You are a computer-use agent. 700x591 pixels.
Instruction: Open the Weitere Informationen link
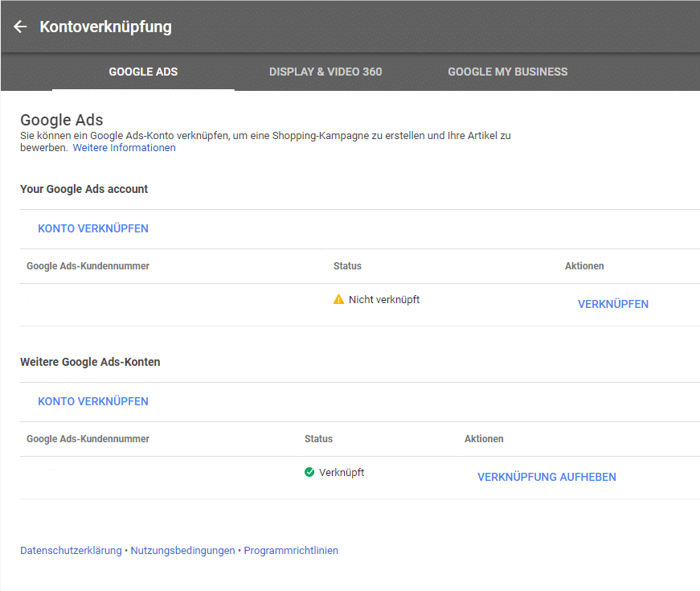(x=124, y=148)
